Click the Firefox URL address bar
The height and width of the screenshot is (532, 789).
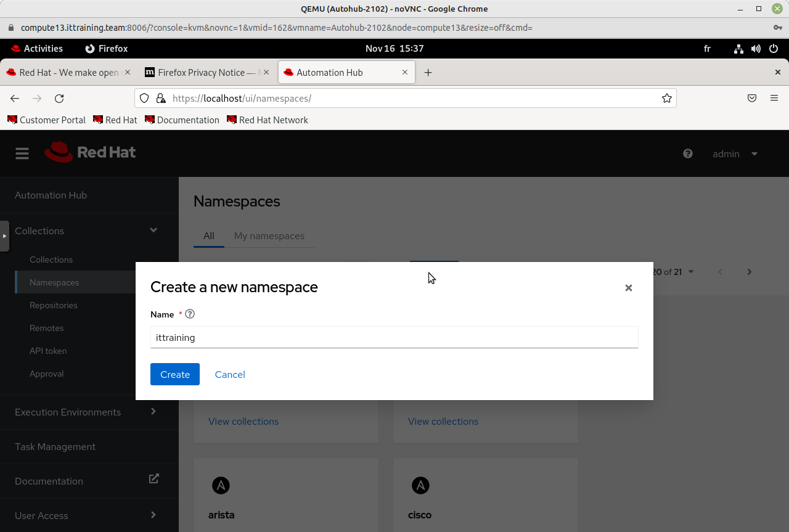tap(406, 98)
